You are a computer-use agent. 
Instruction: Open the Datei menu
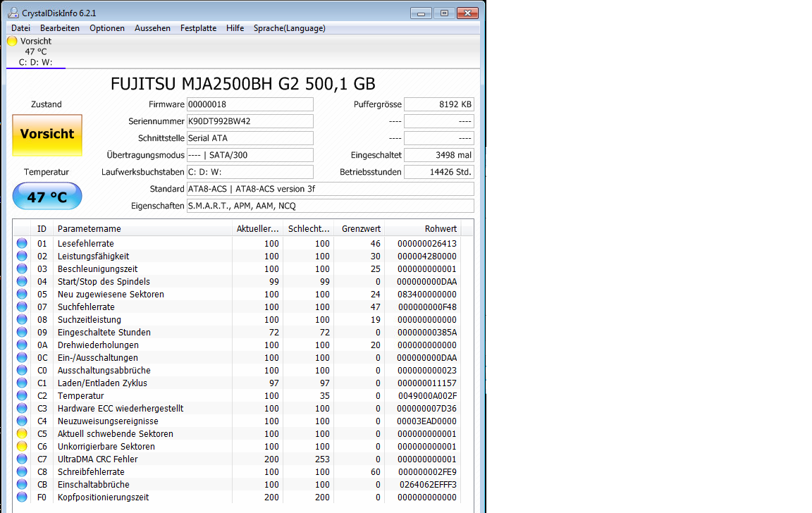[20, 28]
